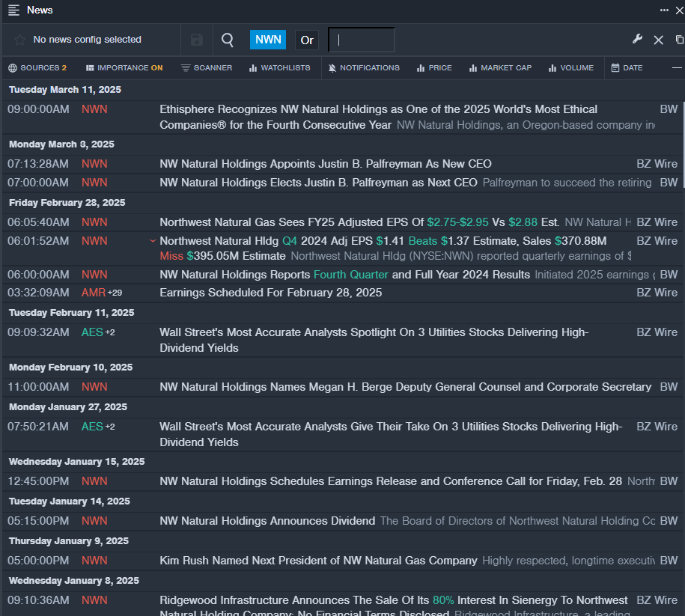Open the Sources filter
The width and height of the screenshot is (685, 616).
tap(37, 67)
